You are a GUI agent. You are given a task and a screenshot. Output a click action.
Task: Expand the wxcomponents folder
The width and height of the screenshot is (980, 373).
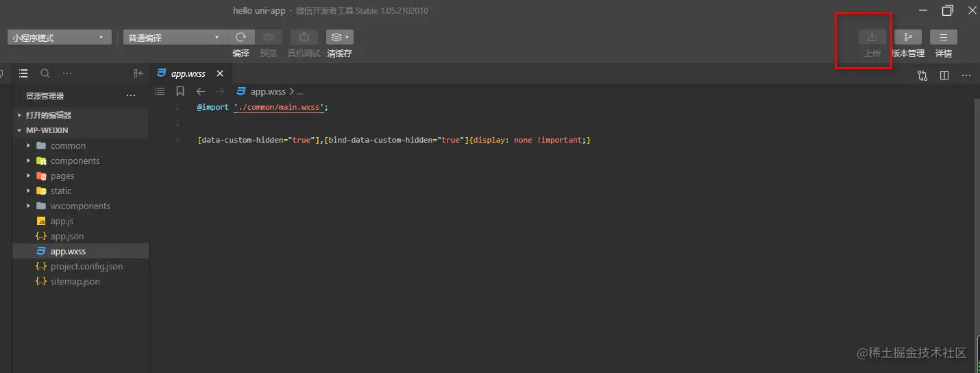[80, 206]
